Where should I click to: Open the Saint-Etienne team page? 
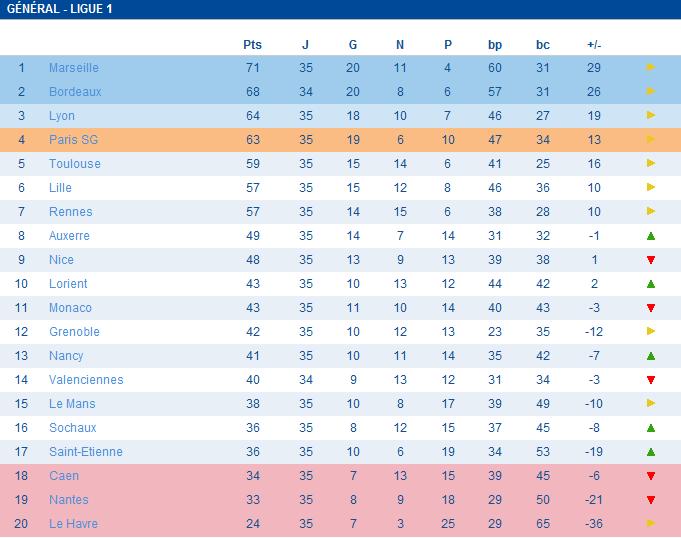pos(86,452)
